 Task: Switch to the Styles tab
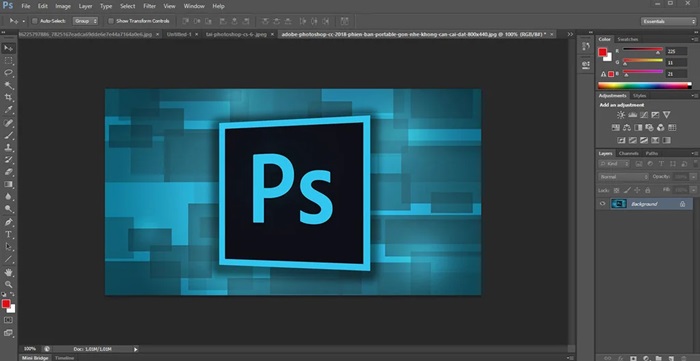point(639,95)
